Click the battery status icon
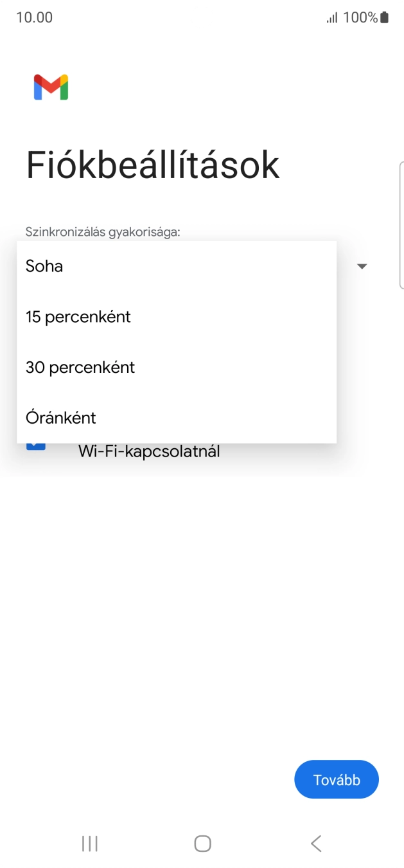Viewport: 404px width, 868px height. 382,17
